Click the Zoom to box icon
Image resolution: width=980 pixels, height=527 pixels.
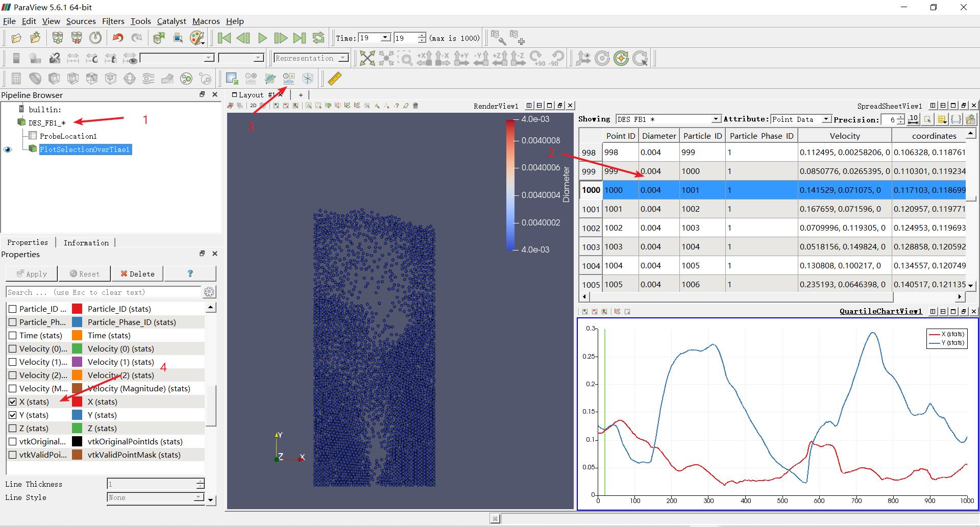tap(406, 58)
